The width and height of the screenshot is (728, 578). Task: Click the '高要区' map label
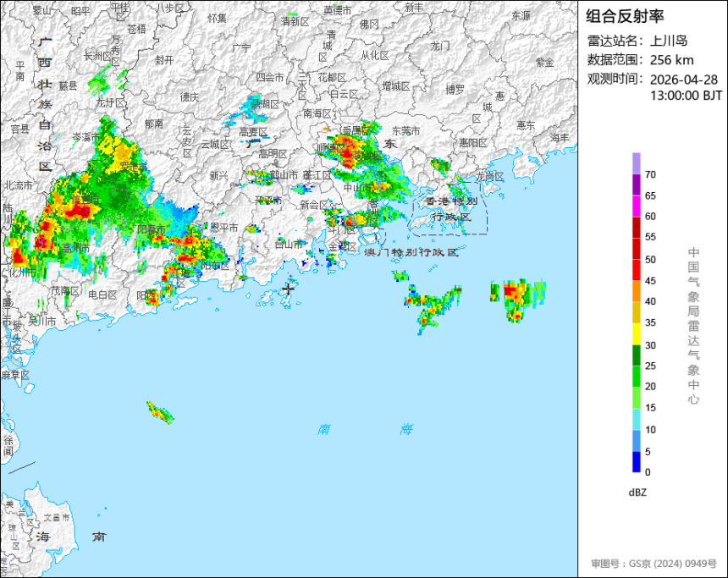click(x=253, y=132)
